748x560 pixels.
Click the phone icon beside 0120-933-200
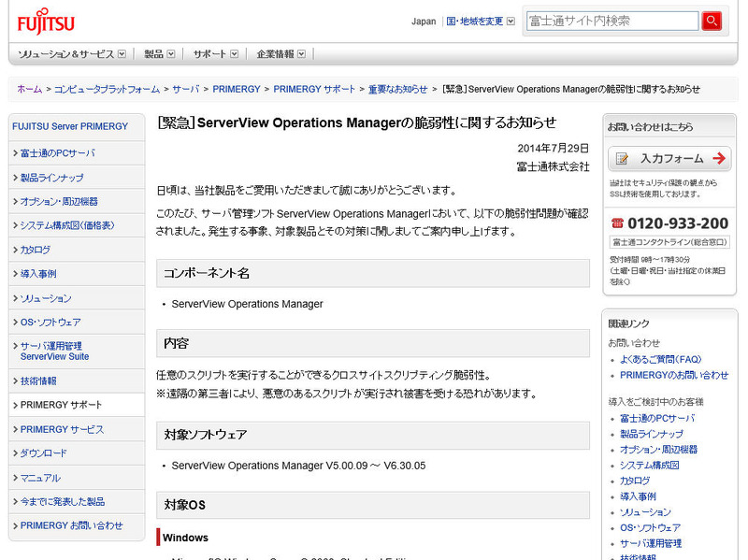pos(617,223)
